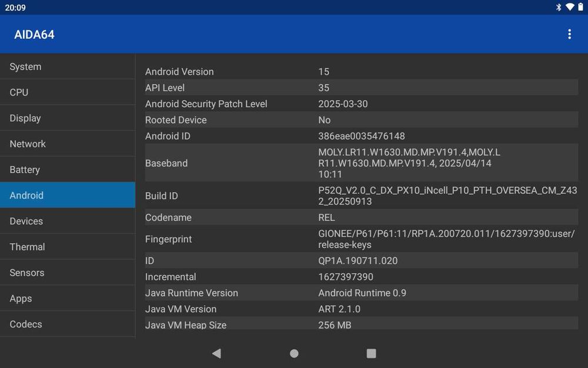
Task: Click the AIDA64 app title
Action: (34, 35)
